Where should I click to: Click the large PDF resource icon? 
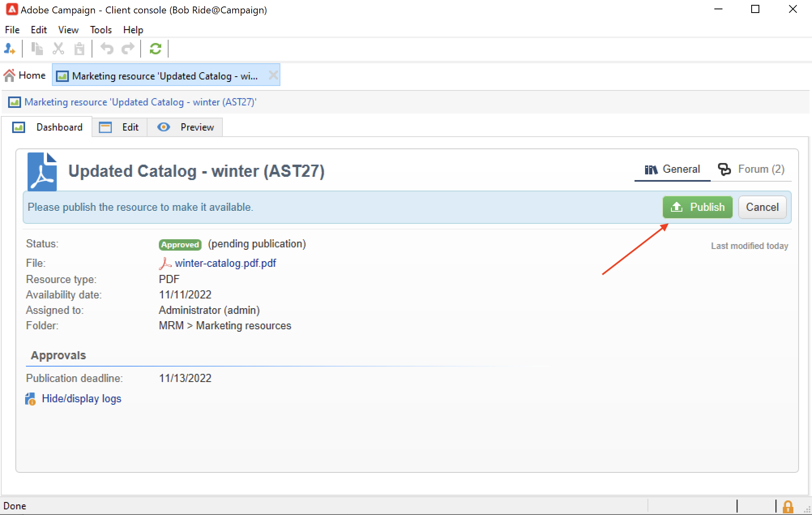tap(42, 172)
